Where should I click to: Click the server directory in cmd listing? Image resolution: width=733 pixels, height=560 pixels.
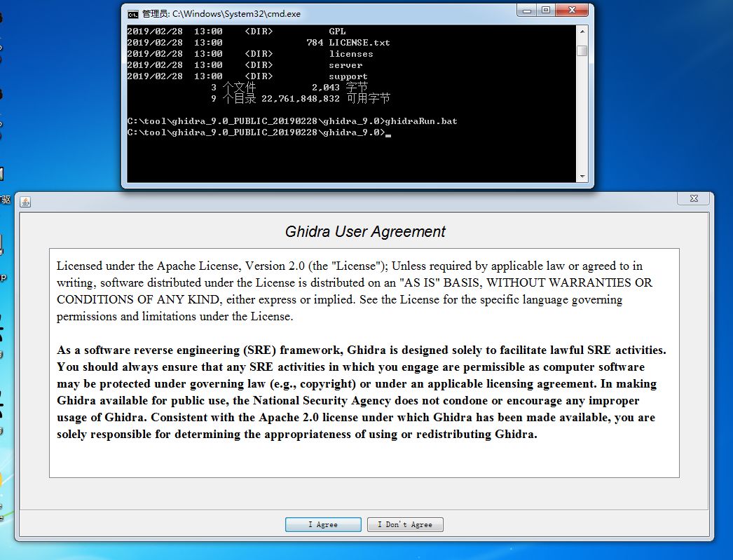[345, 65]
